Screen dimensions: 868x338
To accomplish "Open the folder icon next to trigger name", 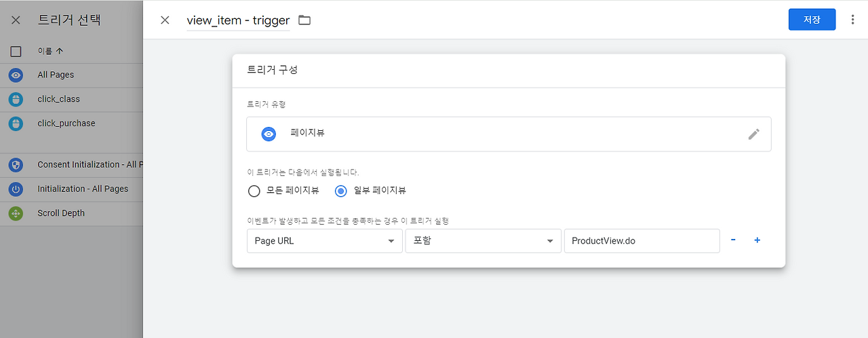I will [304, 20].
